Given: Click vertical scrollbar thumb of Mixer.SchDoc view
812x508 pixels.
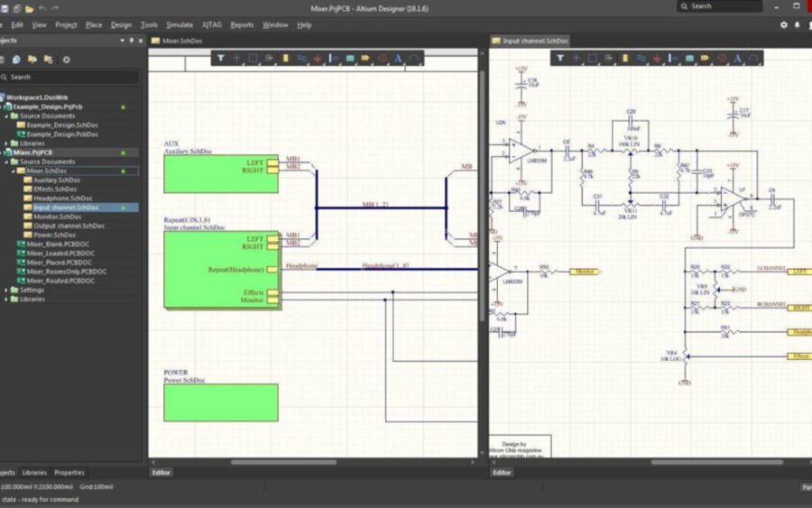Looking at the screenshot, I should point(482,197).
